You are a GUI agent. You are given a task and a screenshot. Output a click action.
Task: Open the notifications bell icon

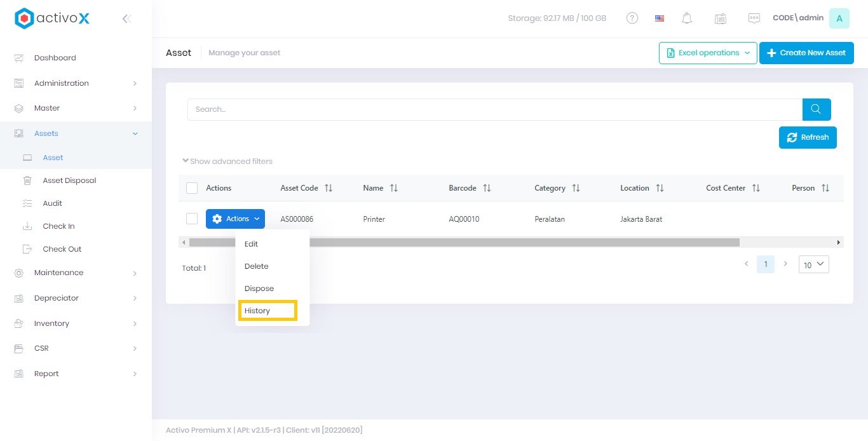pos(687,18)
